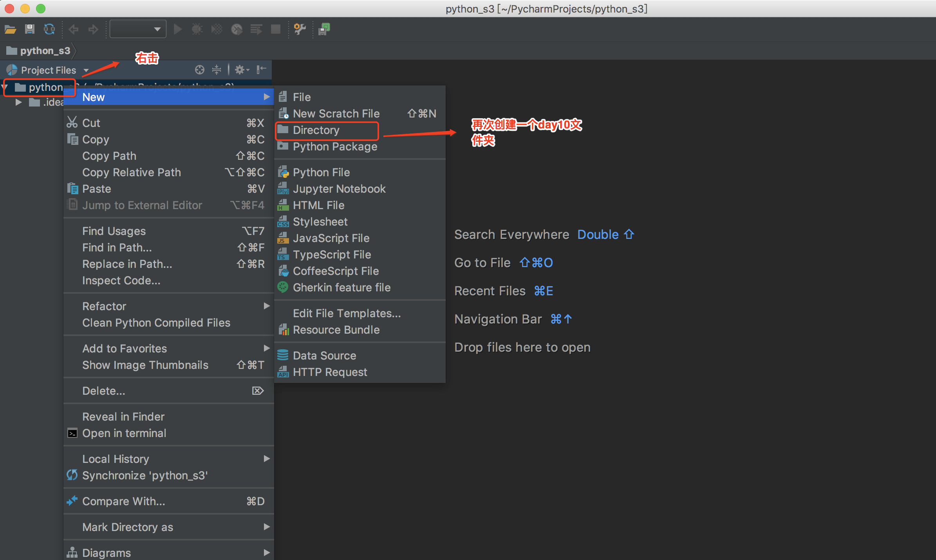Select JavaScript File option
Screen dimensions: 936x560
click(360, 238)
